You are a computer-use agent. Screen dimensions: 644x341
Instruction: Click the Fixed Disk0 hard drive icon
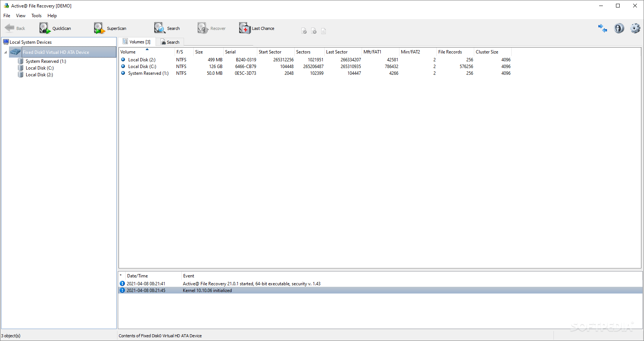[16, 52]
